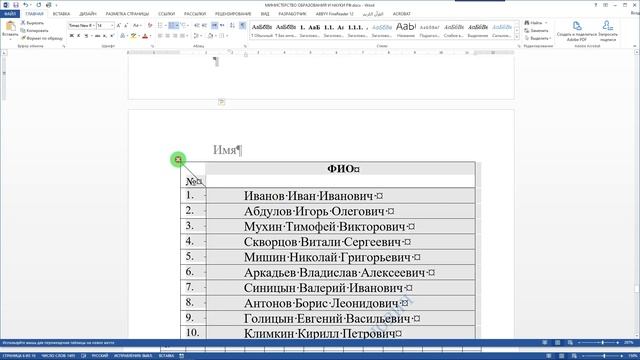Toggle underline formatting (Ч)
Image resolution: width=640 pixels, height=360 pixels.
click(87, 36)
